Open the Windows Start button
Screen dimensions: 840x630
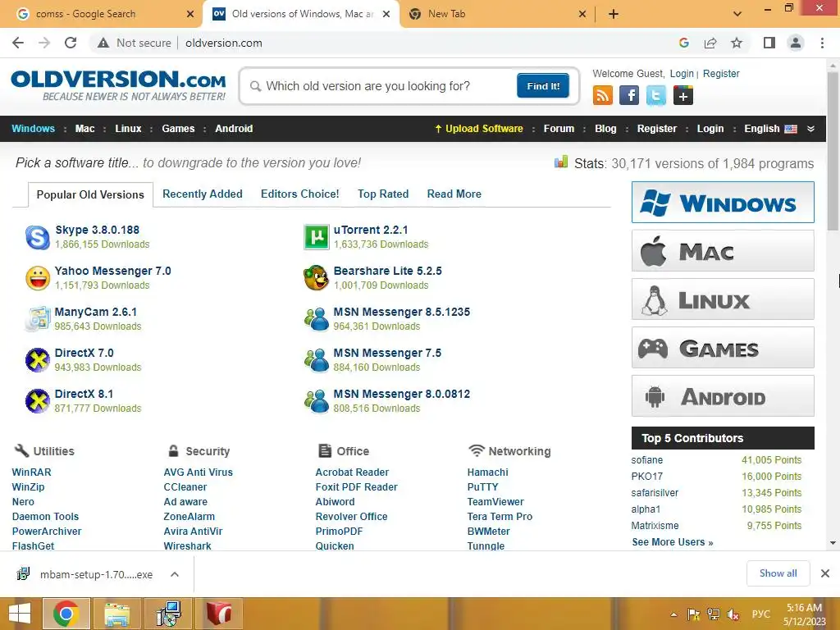pyautogui.click(x=20, y=614)
